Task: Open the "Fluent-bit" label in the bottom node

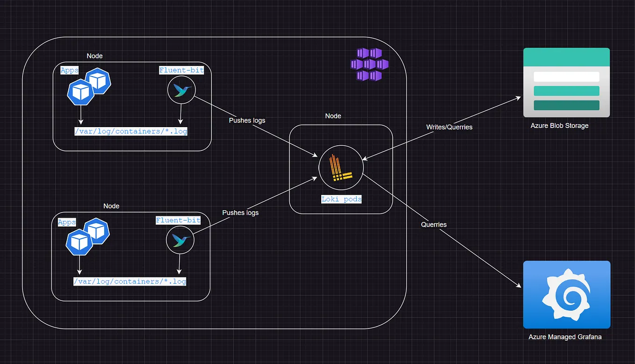Action: (178, 220)
